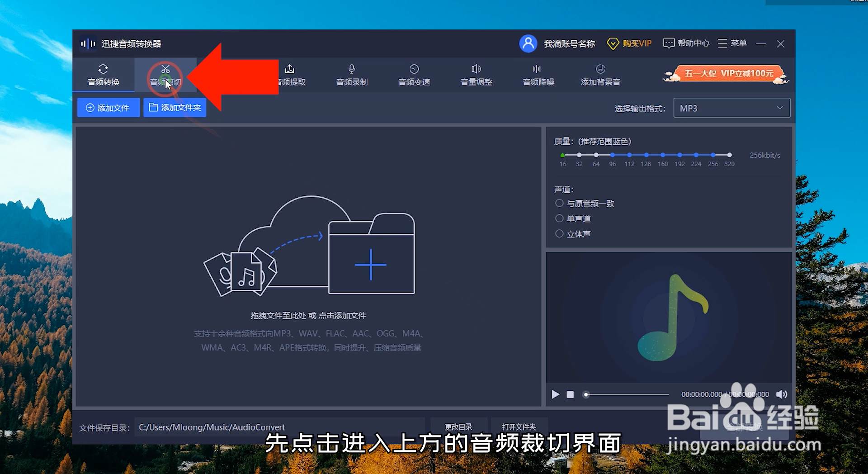Open account name 我滴账号名称
Image resolution: width=868 pixels, height=474 pixels.
[569, 44]
